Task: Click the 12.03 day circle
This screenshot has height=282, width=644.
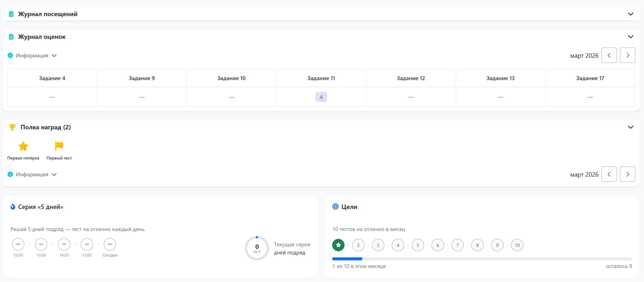Action: pos(18,244)
